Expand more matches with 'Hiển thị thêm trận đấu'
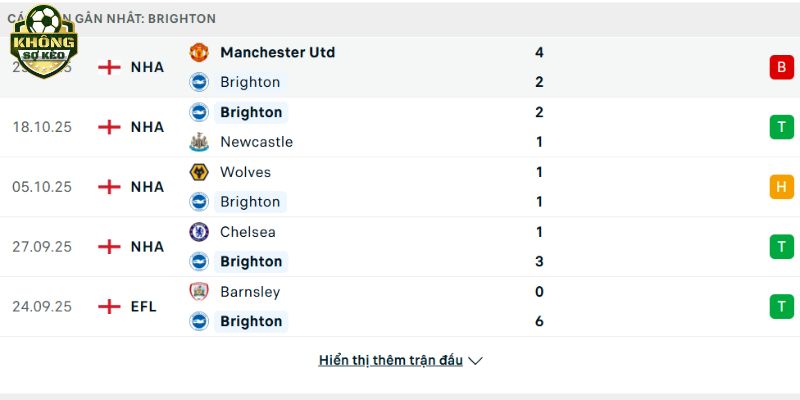This screenshot has width=800, height=400. coord(390,360)
